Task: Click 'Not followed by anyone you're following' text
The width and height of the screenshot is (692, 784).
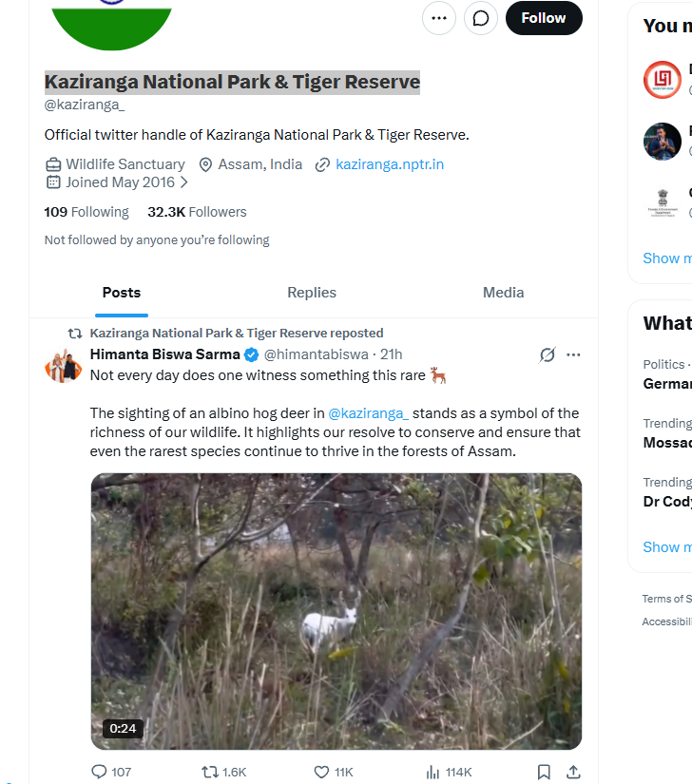Action: coord(157,240)
